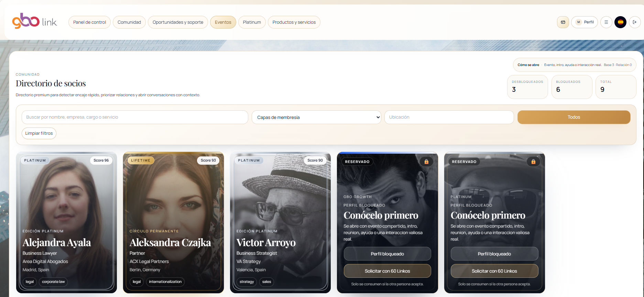
Task: Click PLATINUM badge on Alejandra's card
Action: tap(35, 161)
